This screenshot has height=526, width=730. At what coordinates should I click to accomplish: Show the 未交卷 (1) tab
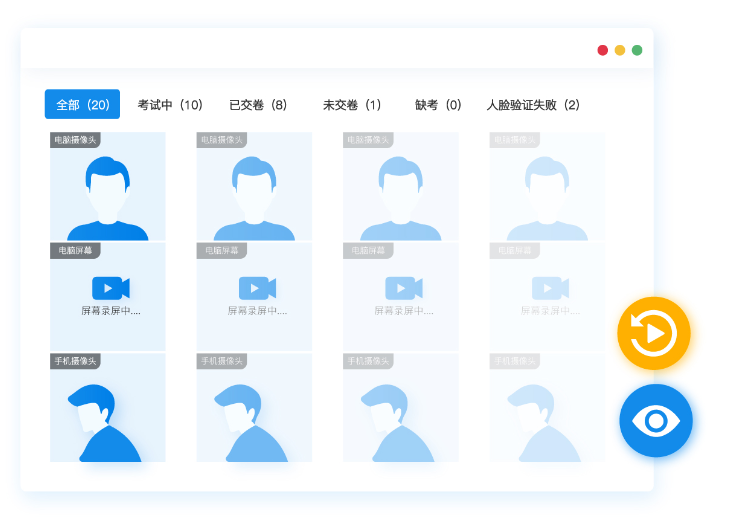352,104
